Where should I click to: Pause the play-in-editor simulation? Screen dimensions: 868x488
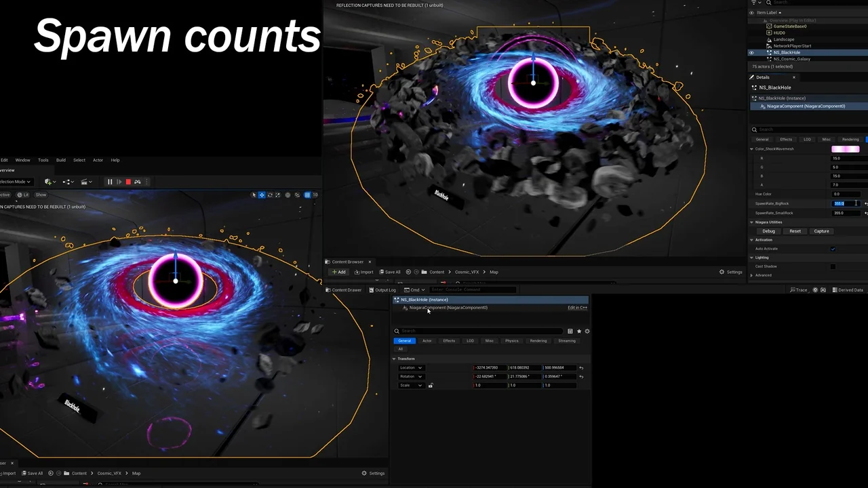click(109, 182)
